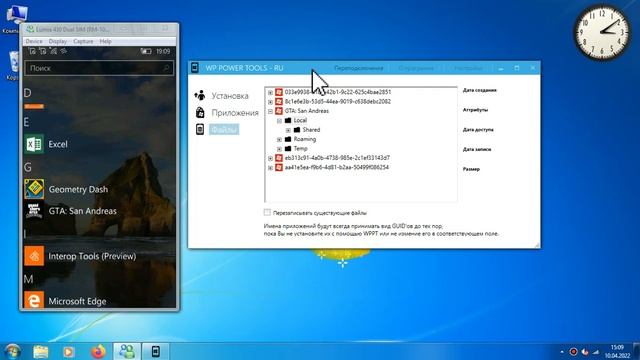Viewport: 640px width, 360px height.
Task: Open the Capture menu in the Lumia window
Action: (83, 42)
